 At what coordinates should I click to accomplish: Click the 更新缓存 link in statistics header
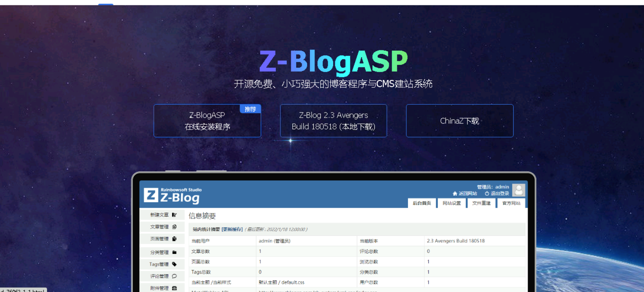[232, 229]
